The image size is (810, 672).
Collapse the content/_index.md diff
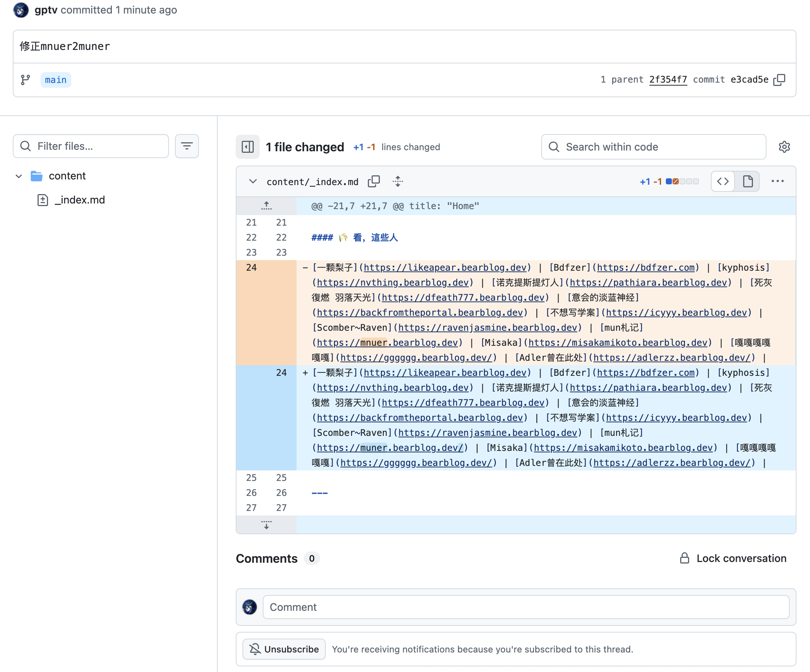253,181
